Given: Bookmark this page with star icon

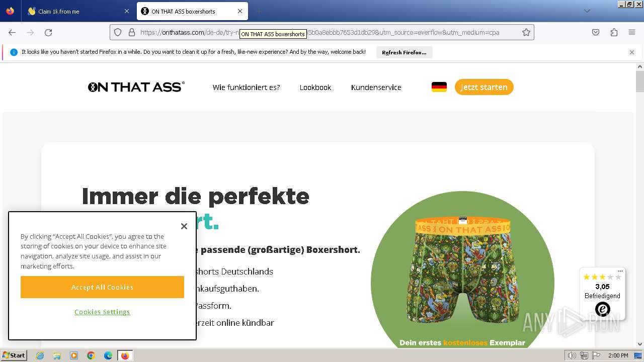Looking at the screenshot, I should coord(526,32).
